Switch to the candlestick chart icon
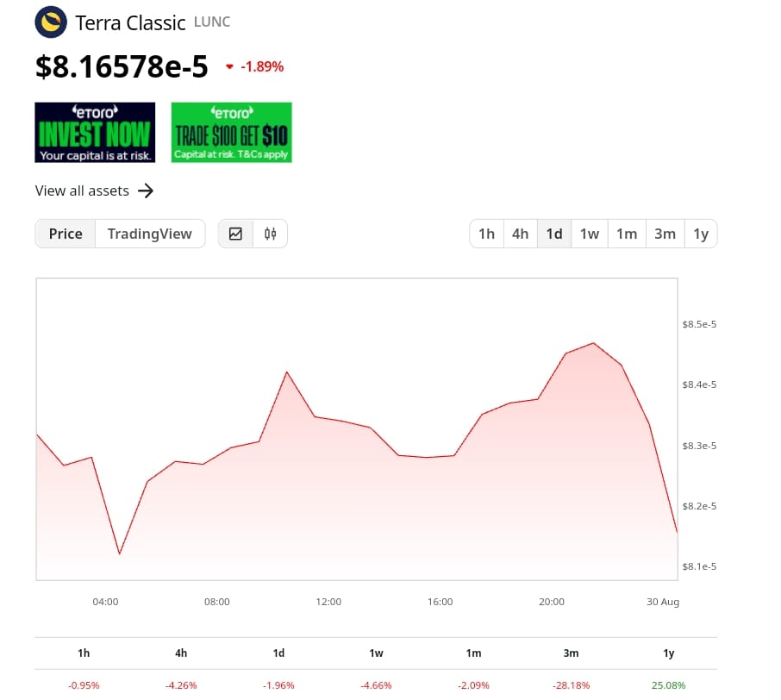 pyautogui.click(x=271, y=233)
